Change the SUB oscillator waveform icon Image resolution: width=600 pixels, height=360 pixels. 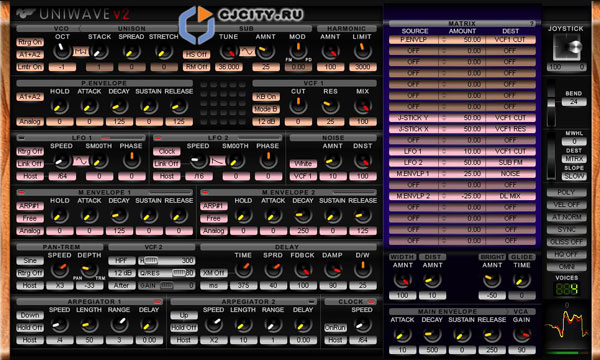pos(247,51)
